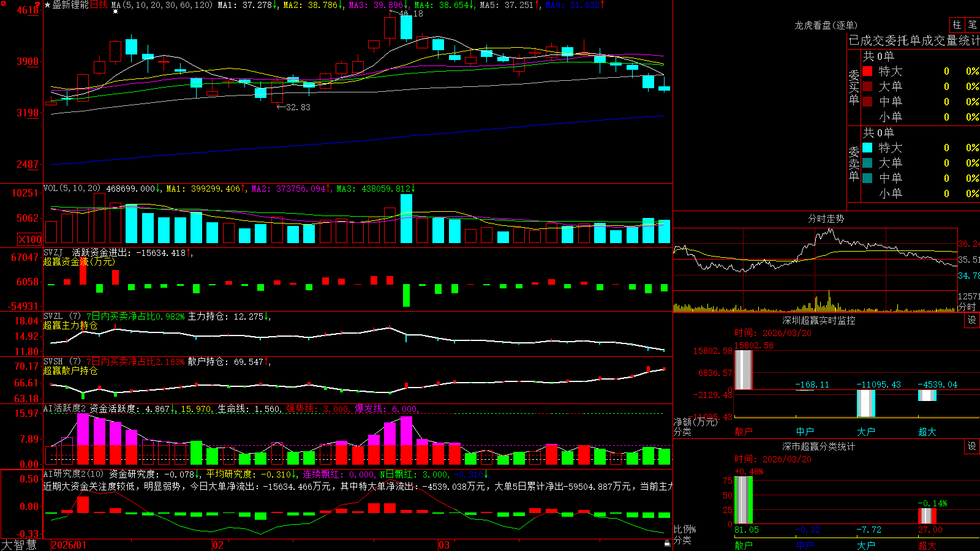Click the 深市超赢分类统计 panel title
Screen dimensions: 980x551
(x=819, y=446)
